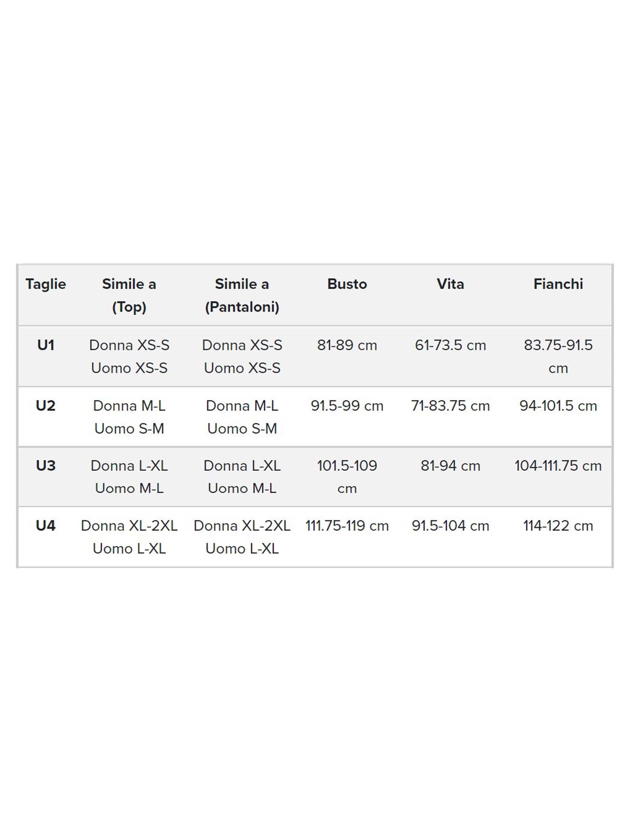The height and width of the screenshot is (840, 630).
Task: Click the Busto column header
Action: [347, 284]
